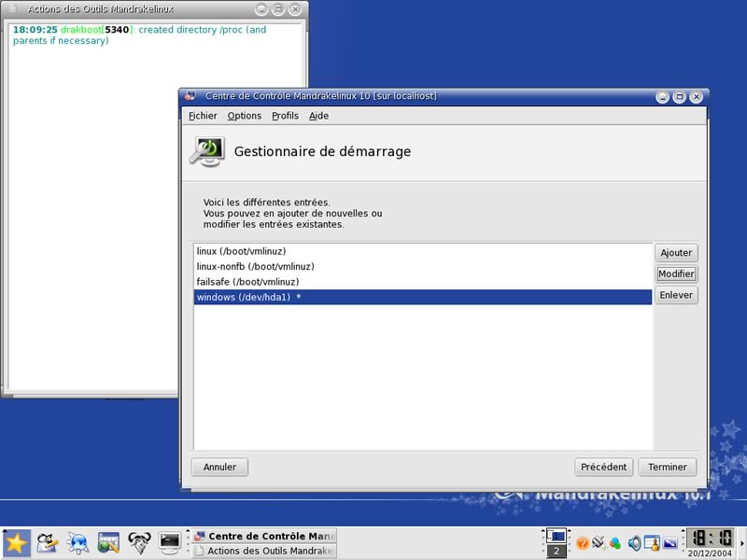This screenshot has width=747, height=560.
Task: Expand the panel hide arrow at far right
Action: (742, 543)
